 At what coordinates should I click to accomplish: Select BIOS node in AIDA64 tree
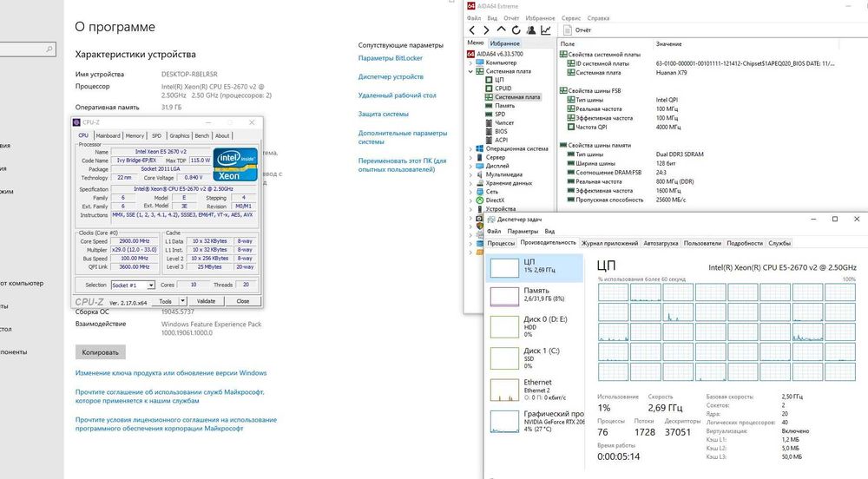501,132
